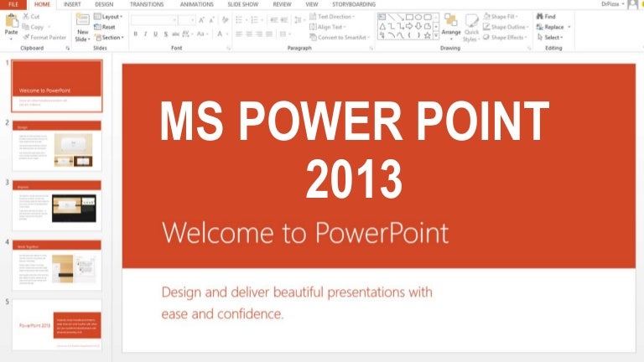The width and height of the screenshot is (644, 362).
Task: Open the TRANSITIONS ribbon tab
Action: 147,4
